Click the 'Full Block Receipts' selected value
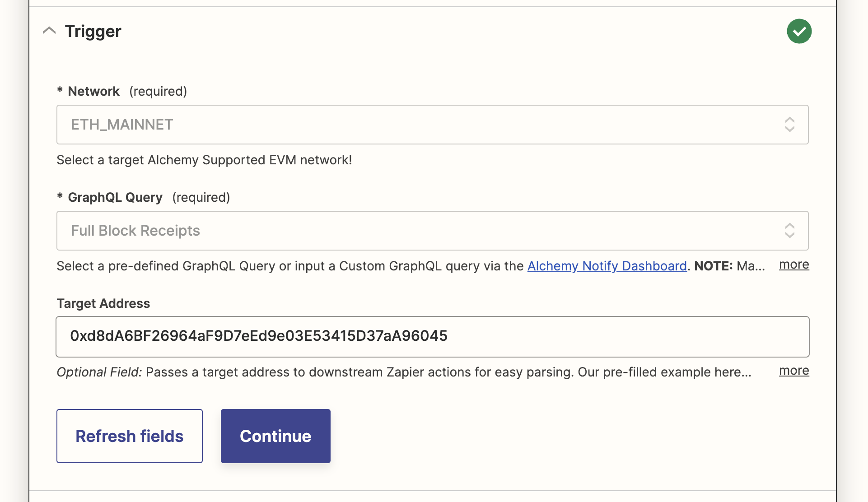Viewport: 868px width, 502px height. 135,231
